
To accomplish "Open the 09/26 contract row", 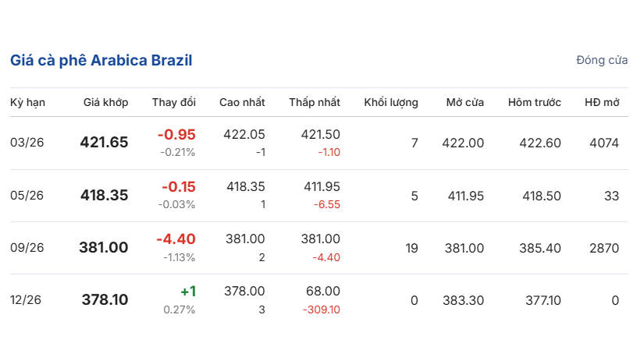I will pos(27,248).
